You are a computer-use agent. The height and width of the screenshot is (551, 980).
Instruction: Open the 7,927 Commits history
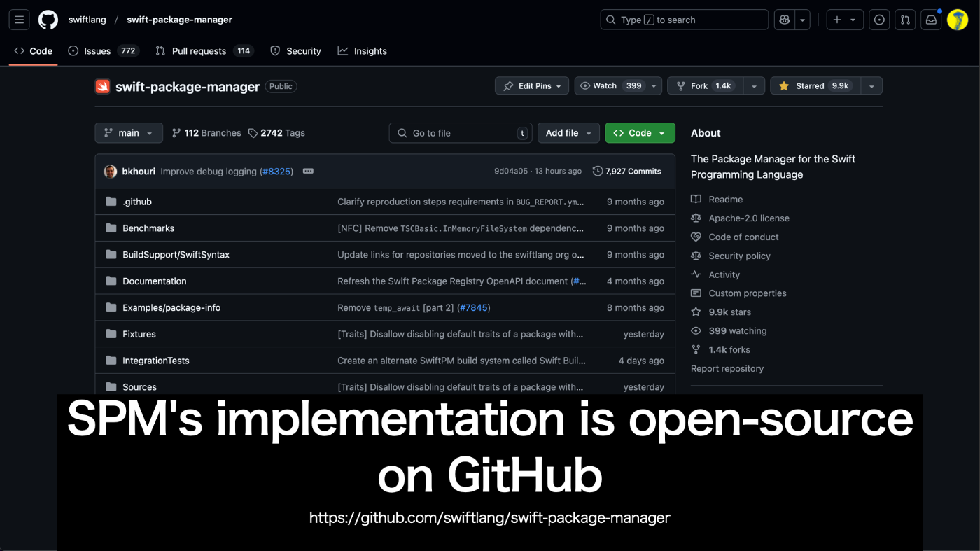click(x=626, y=172)
